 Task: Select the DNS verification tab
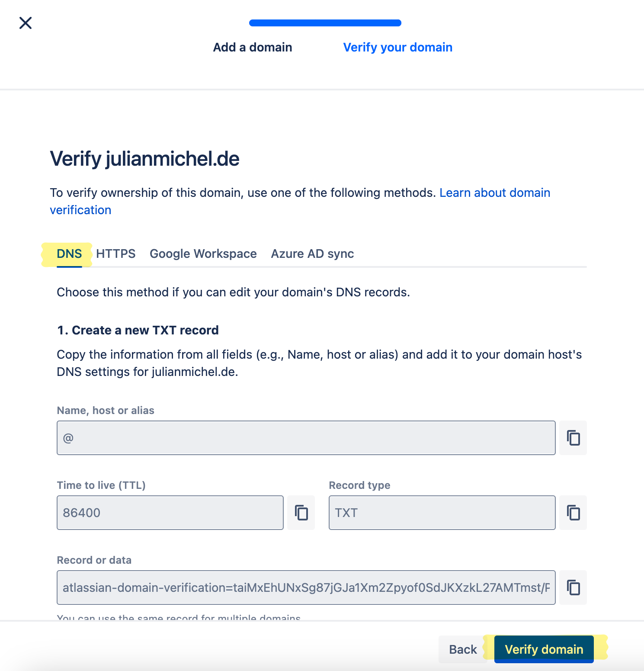coord(69,254)
